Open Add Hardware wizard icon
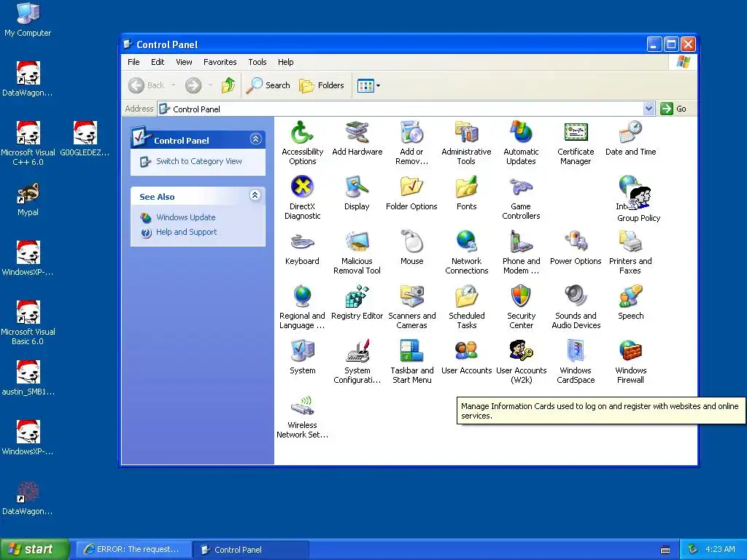Viewport: 747px width, 560px height. 357,133
